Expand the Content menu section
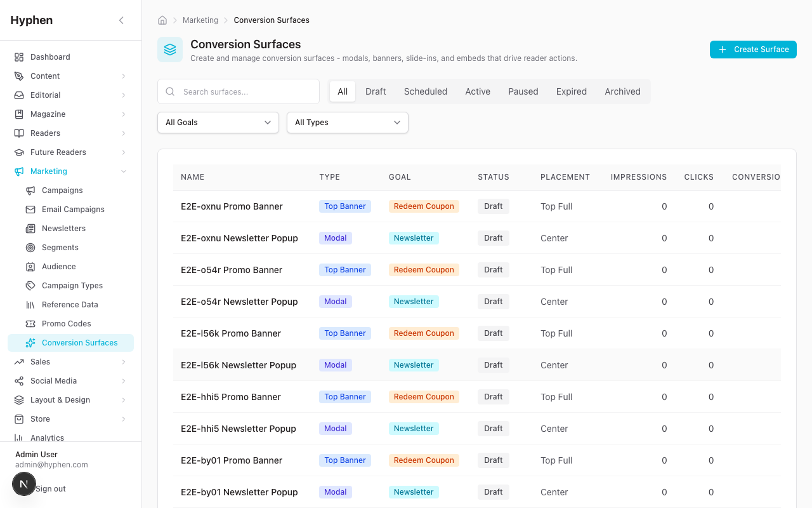Screen dimensions: 812x508 (x=124, y=76)
